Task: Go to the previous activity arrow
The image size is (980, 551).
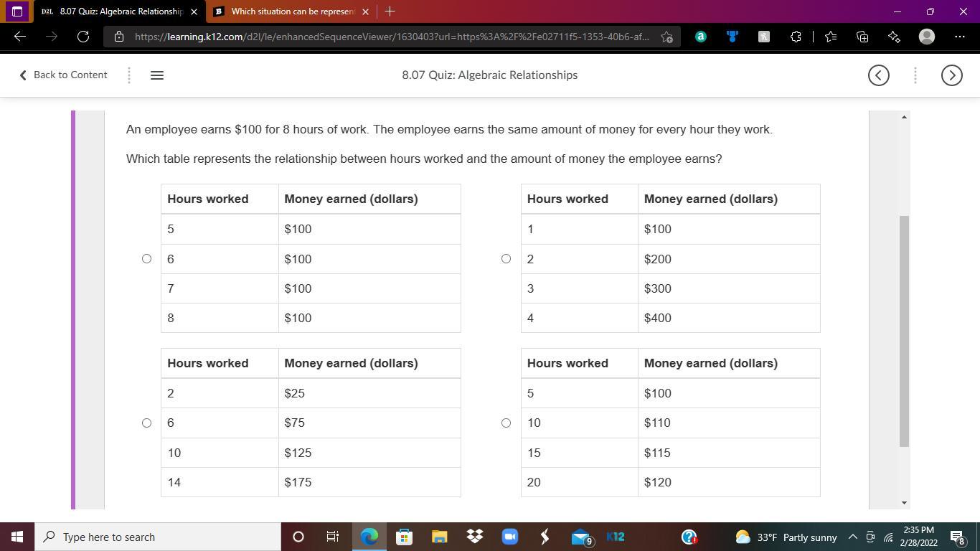Action: click(879, 75)
